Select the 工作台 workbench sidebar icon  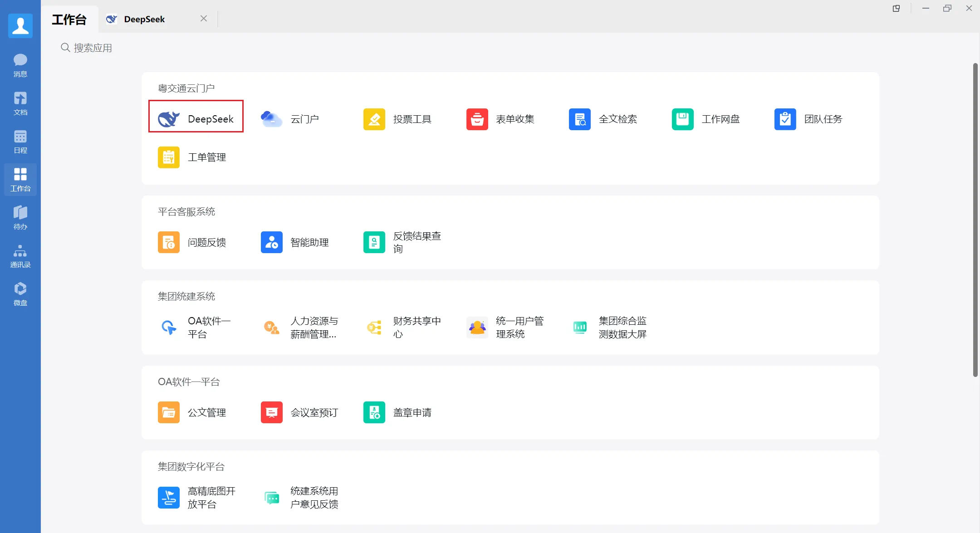pos(20,179)
